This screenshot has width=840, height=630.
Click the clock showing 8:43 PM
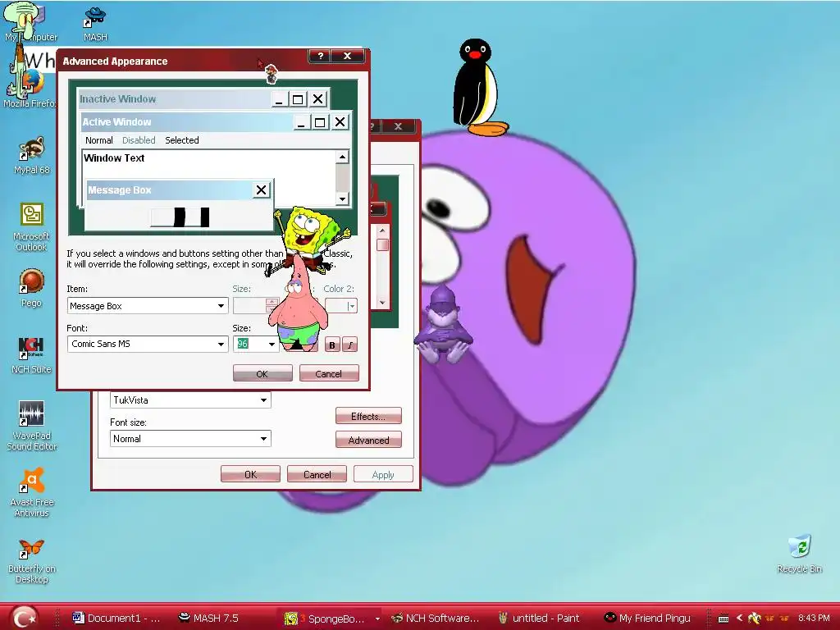click(814, 618)
